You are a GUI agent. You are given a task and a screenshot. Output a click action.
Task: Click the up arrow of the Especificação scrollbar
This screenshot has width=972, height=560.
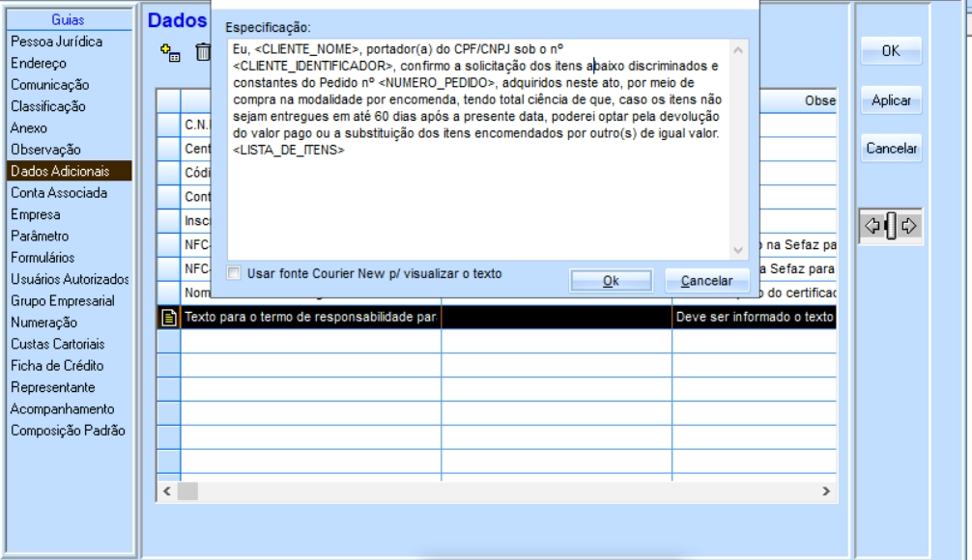click(x=739, y=50)
